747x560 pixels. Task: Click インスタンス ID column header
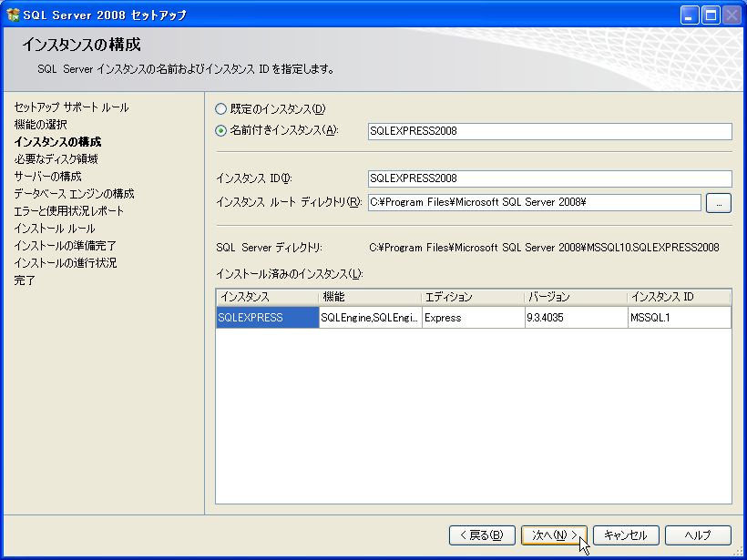[x=680, y=297]
